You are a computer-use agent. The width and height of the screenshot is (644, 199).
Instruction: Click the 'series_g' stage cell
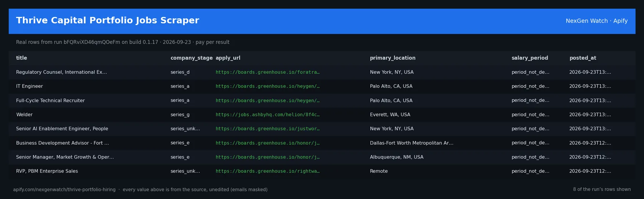coord(180,115)
